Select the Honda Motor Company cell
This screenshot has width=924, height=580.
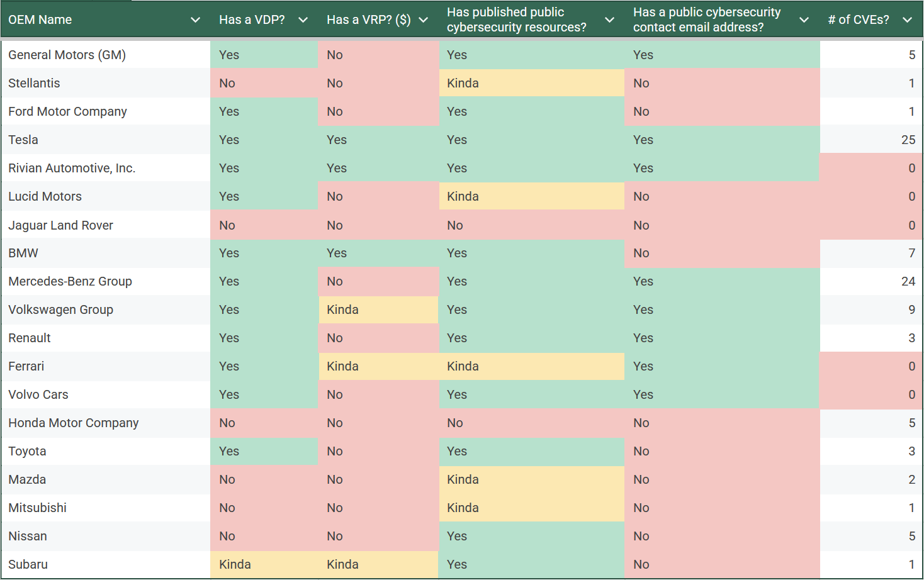coord(106,423)
